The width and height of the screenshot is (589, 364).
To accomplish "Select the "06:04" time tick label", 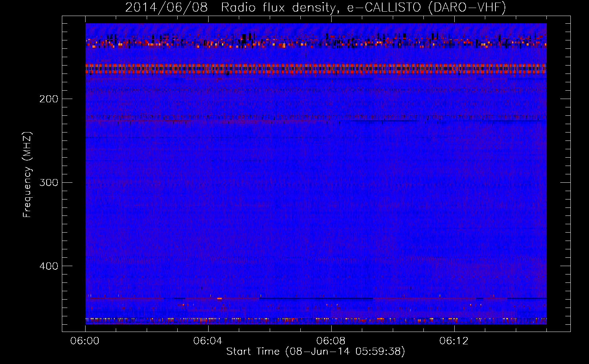I will 208,341.
